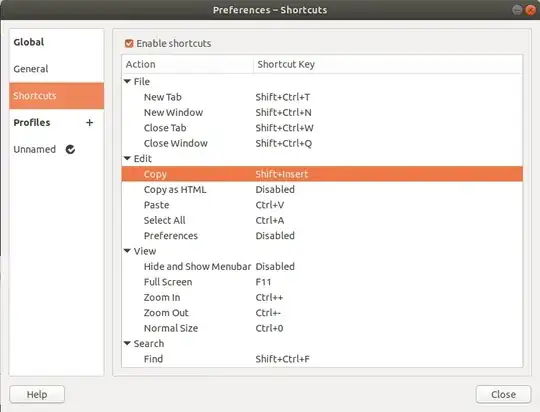Collapse the Search shortcuts group

tap(127, 343)
